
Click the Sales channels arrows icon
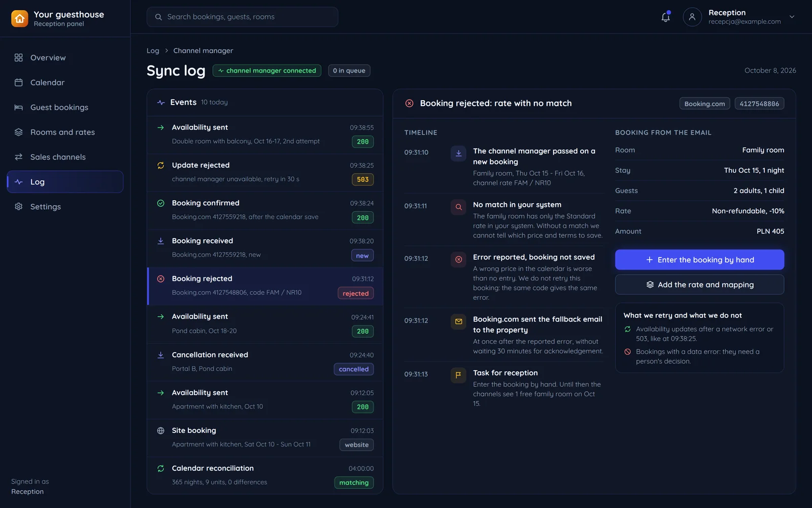click(19, 157)
